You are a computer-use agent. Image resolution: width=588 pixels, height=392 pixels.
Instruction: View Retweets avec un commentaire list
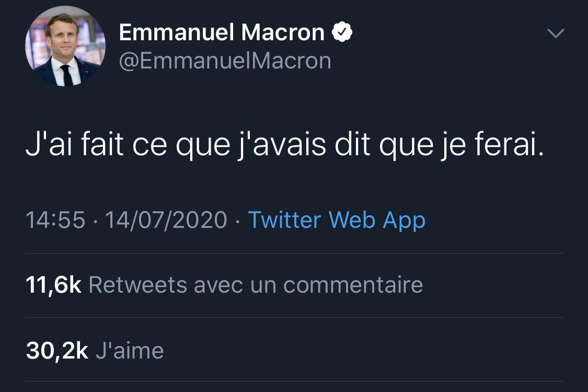(256, 285)
